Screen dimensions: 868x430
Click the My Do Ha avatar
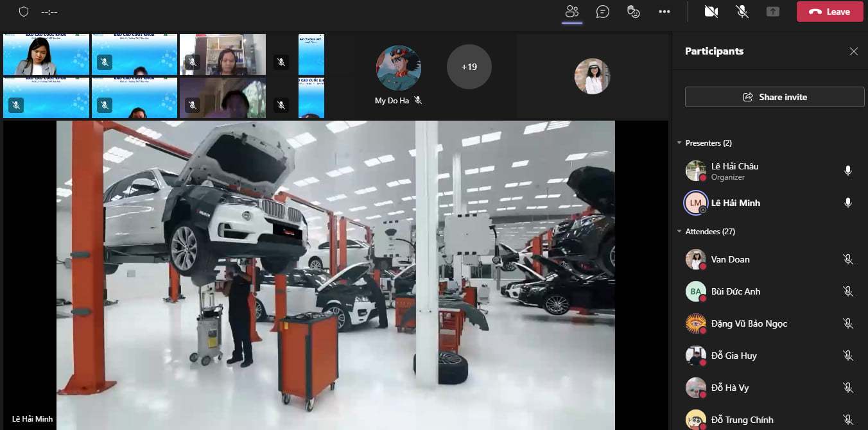(x=398, y=67)
